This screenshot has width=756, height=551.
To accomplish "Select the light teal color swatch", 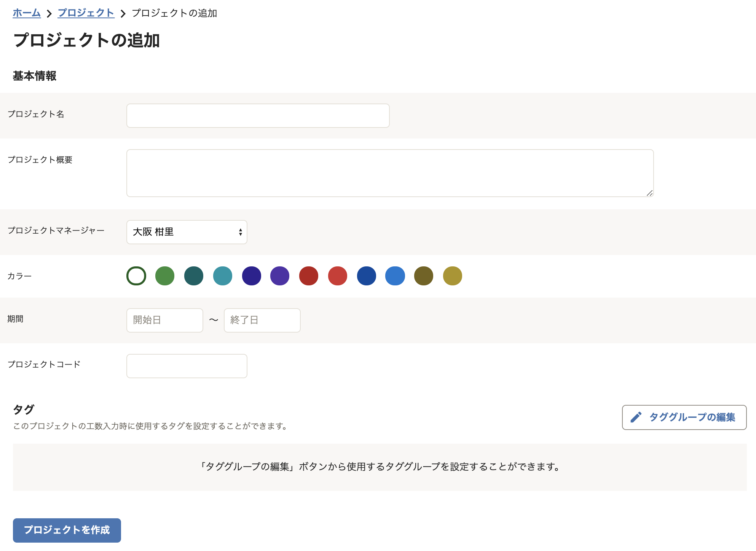I will coord(223,276).
